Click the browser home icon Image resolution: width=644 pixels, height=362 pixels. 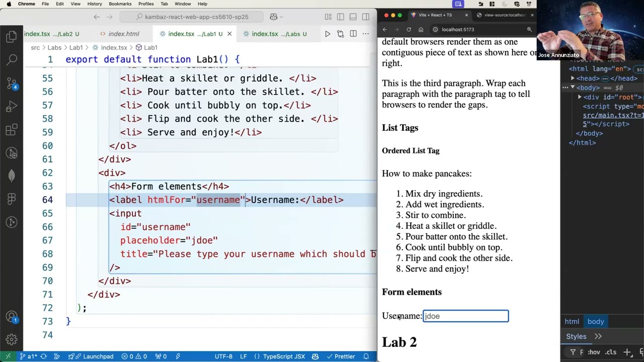coord(421,29)
